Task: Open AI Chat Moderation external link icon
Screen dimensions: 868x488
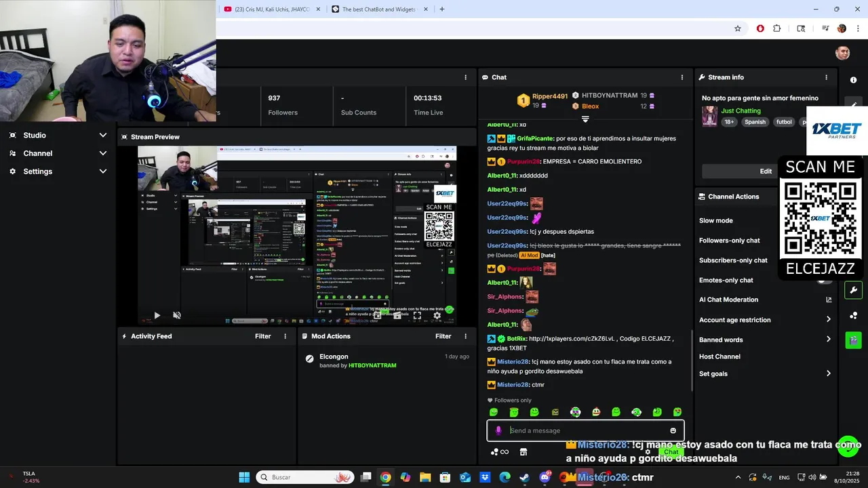Action: pyautogui.click(x=829, y=300)
